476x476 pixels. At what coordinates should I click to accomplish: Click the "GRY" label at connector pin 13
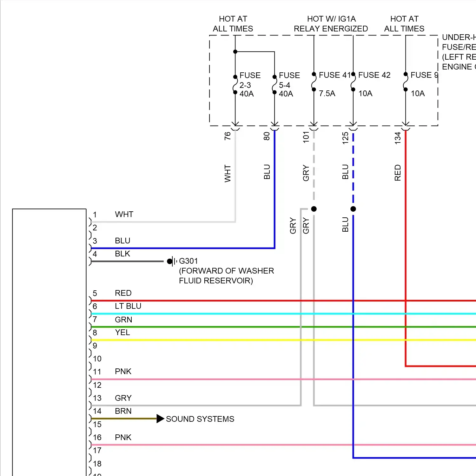point(123,398)
